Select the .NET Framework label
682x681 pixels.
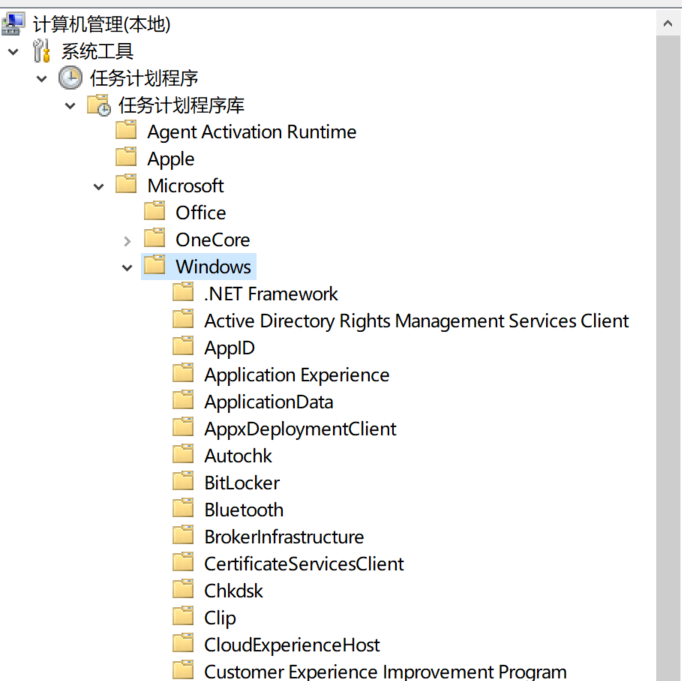pos(271,294)
